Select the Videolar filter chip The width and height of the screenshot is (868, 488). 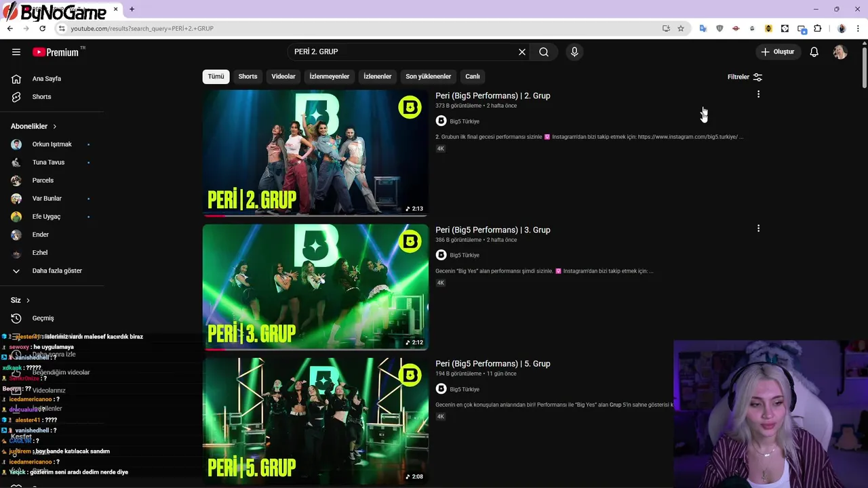pos(283,77)
